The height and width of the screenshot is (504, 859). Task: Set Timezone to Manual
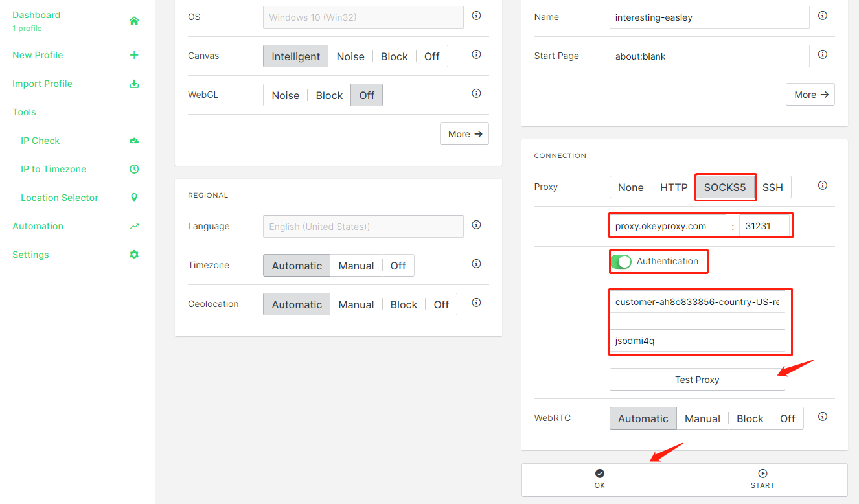coord(356,266)
